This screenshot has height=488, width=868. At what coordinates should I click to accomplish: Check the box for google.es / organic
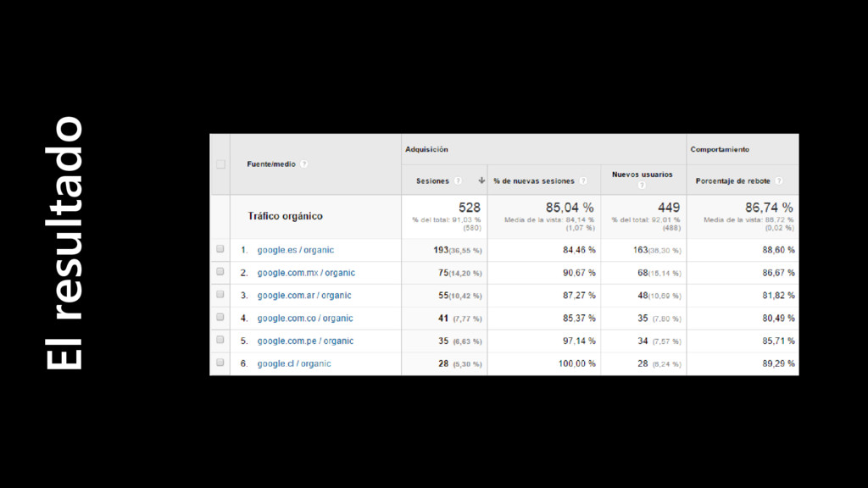pyautogui.click(x=220, y=249)
